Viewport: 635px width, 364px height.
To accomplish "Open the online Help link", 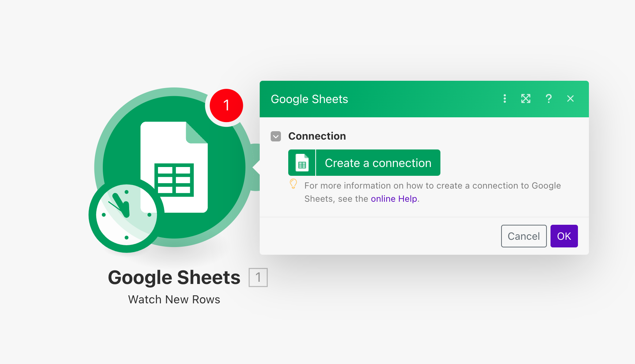I will 394,199.
